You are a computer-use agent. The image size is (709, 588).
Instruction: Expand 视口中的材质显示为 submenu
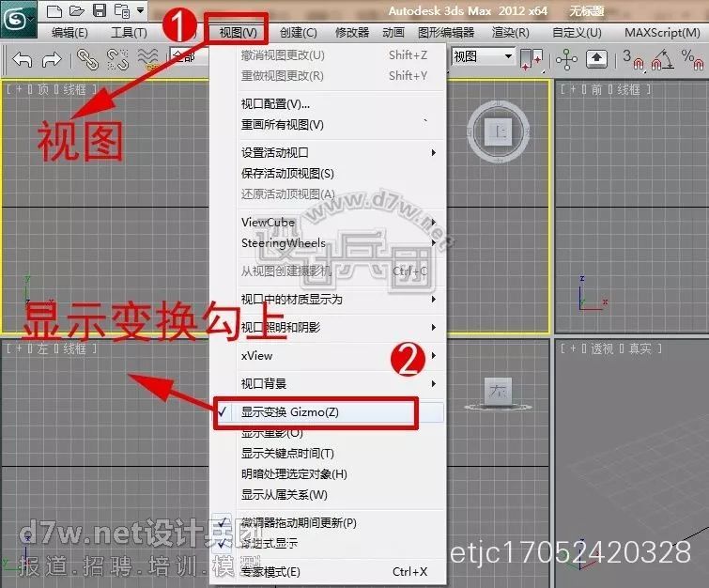(328, 300)
